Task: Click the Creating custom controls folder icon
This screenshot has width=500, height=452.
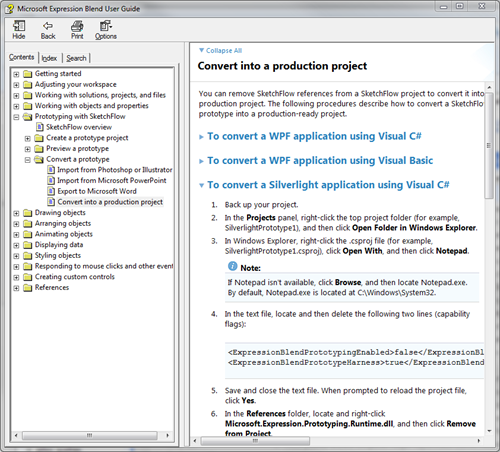Action: [x=28, y=277]
